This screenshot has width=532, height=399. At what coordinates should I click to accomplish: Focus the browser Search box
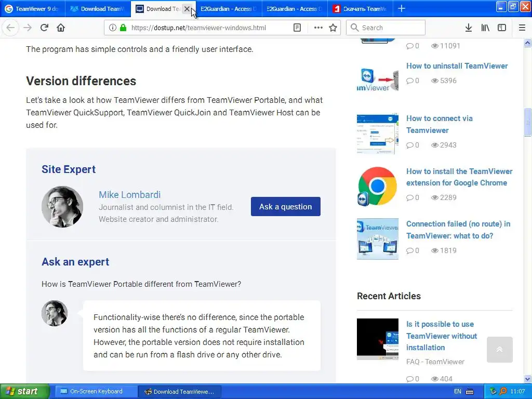tap(386, 28)
